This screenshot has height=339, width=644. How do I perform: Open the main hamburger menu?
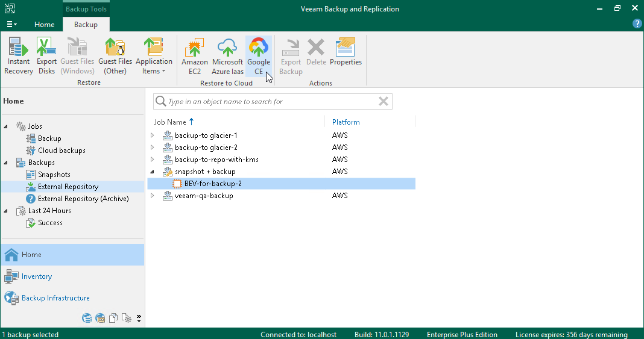click(11, 25)
